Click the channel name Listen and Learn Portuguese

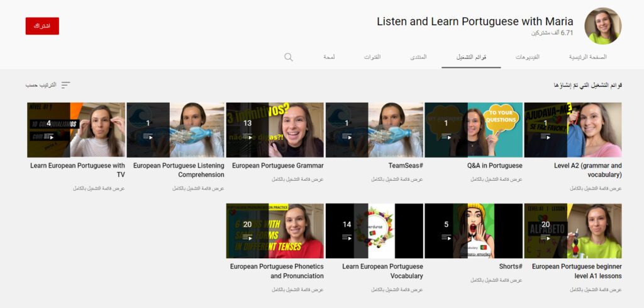[475, 21]
